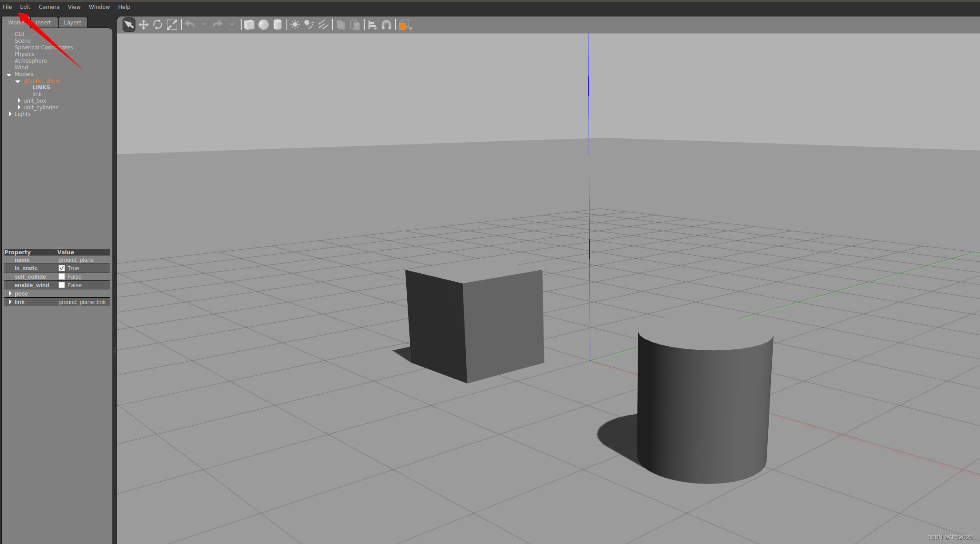
Task: Enable the enable_wind checkbox
Action: tap(62, 285)
